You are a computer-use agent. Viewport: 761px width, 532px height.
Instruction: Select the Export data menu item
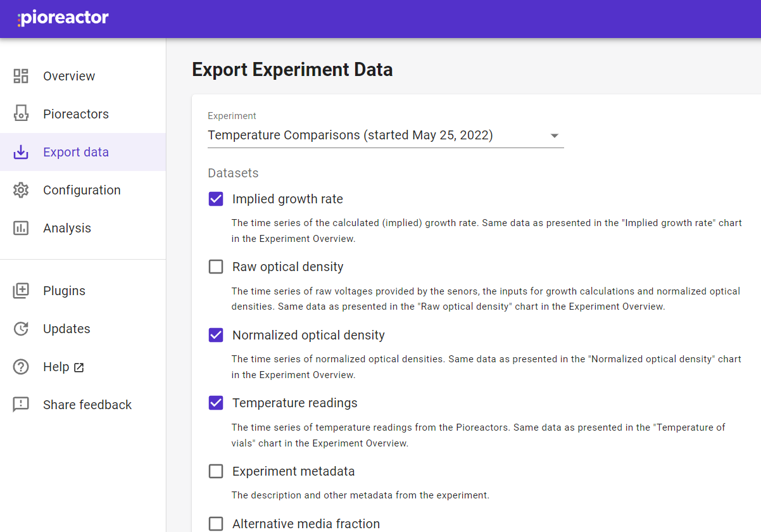[x=83, y=152]
